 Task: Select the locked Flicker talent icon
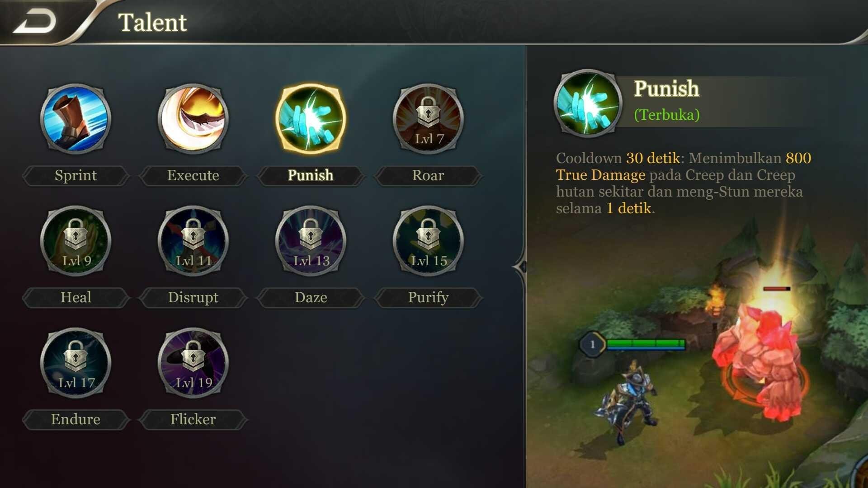coord(193,363)
